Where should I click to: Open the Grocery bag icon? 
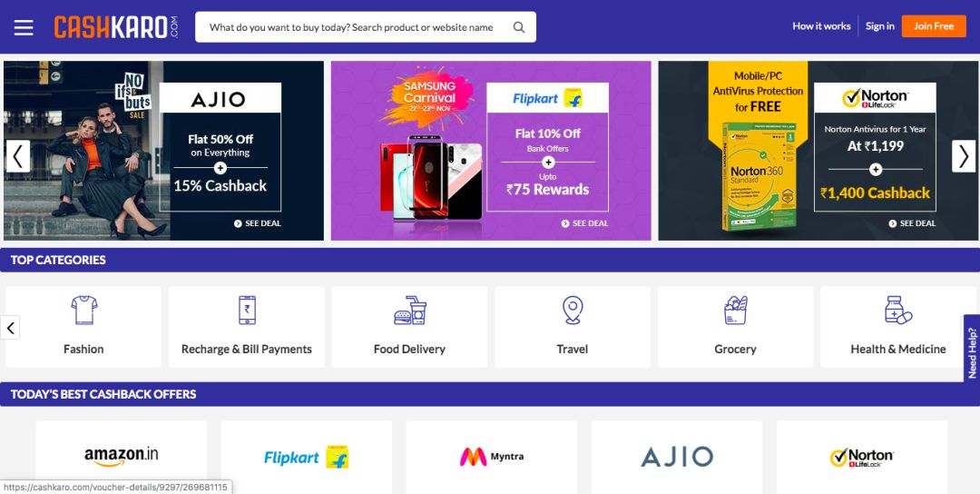tap(736, 310)
